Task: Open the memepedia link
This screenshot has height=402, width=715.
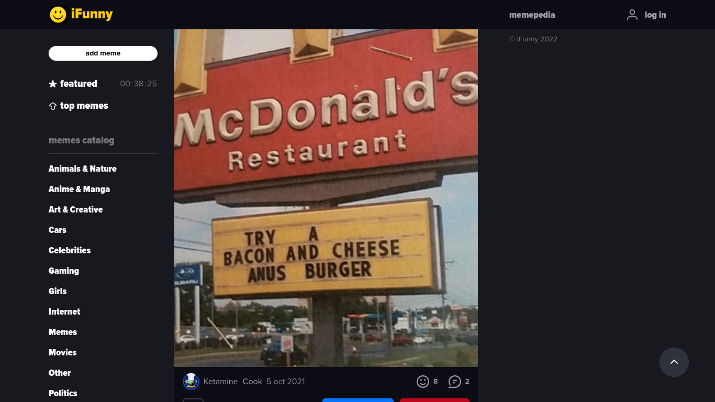Action: pyautogui.click(x=532, y=15)
